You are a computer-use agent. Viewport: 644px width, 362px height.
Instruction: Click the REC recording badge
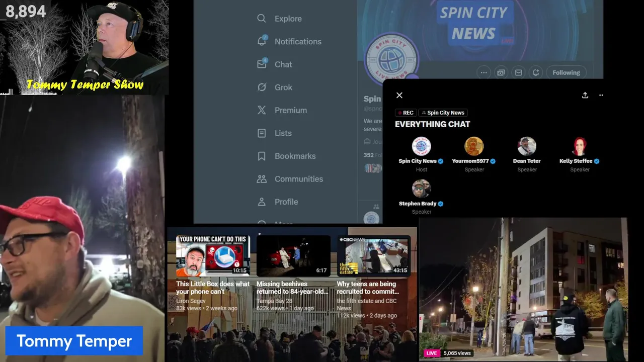click(x=406, y=113)
